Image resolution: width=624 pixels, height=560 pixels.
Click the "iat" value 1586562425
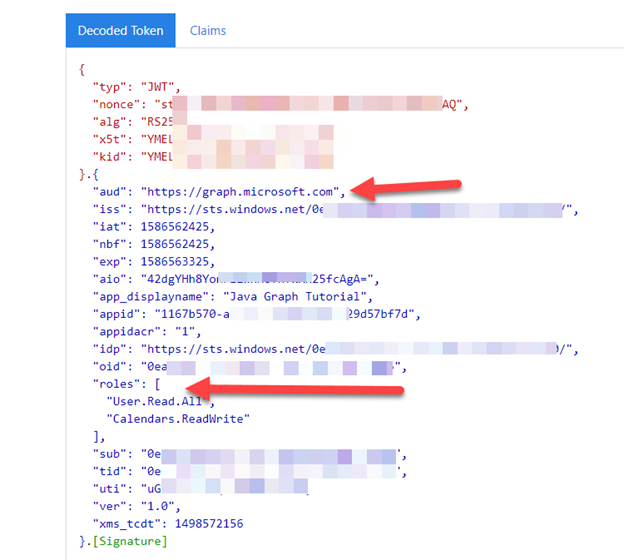(x=175, y=227)
